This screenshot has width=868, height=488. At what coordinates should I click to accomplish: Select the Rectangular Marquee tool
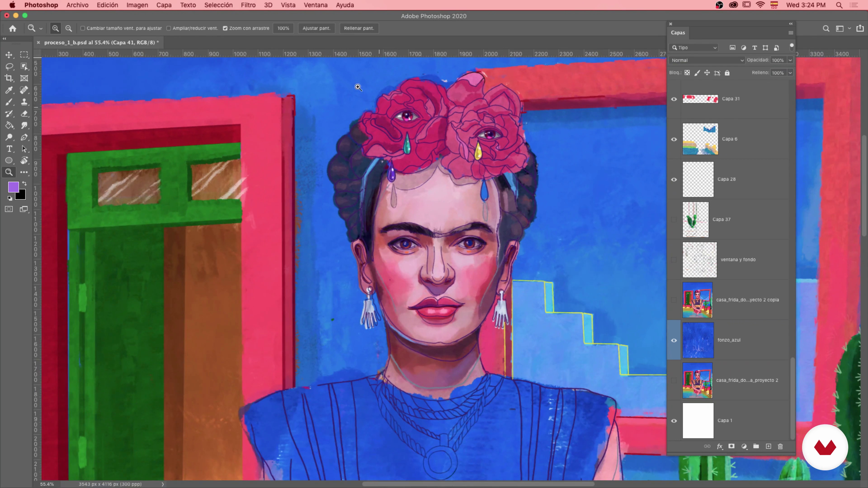coord(24,54)
